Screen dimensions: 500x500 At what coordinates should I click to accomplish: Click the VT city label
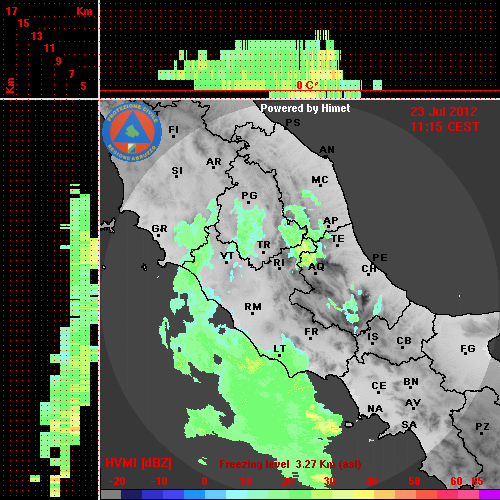[x=227, y=257]
